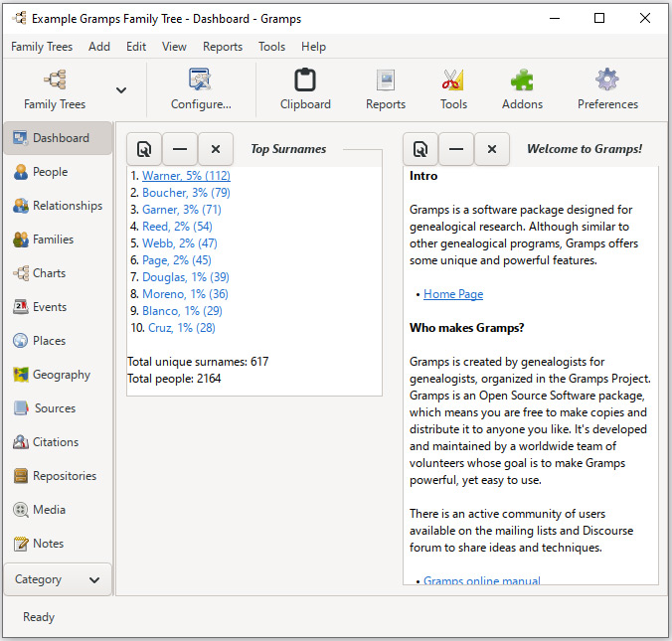Open the Charts view in sidebar
This screenshot has width=672, height=641.
[x=58, y=273]
